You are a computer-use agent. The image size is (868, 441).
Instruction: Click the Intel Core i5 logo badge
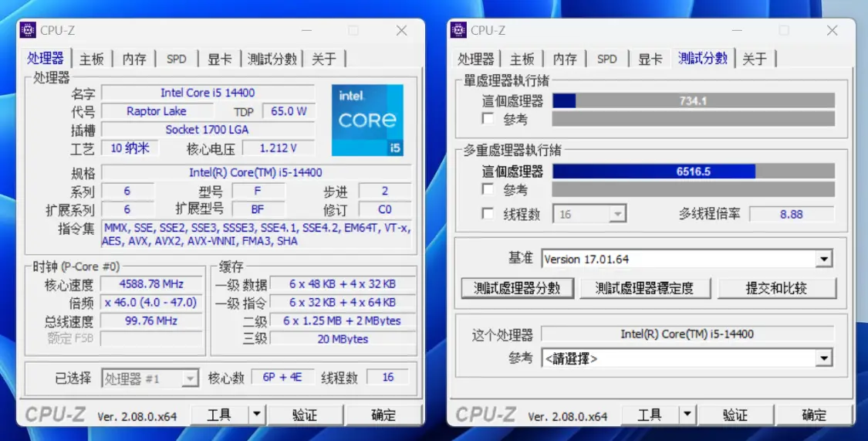pyautogui.click(x=367, y=120)
